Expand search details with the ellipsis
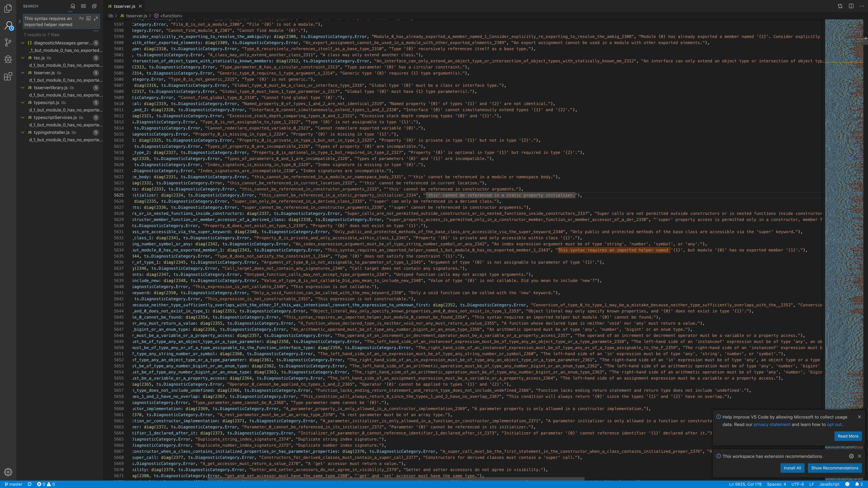The width and height of the screenshot is (868, 488). click(x=96, y=31)
